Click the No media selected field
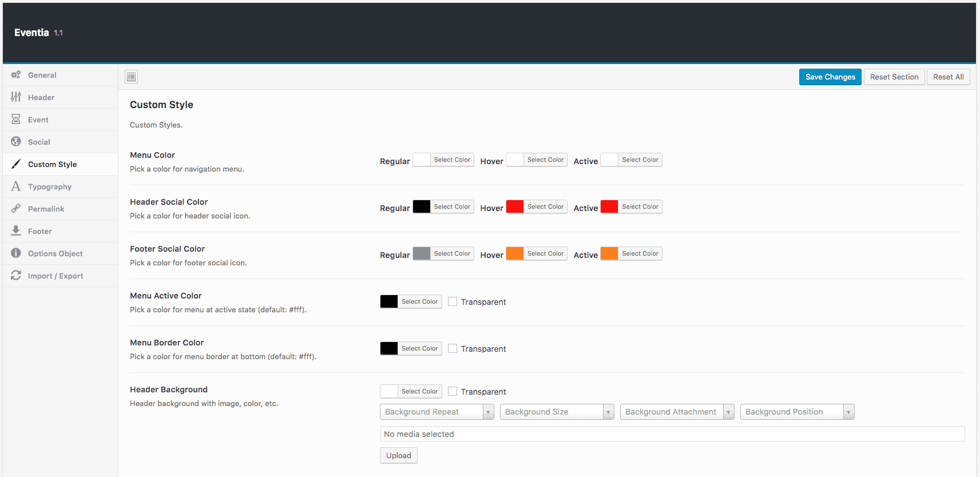980x477 pixels. pos(672,434)
